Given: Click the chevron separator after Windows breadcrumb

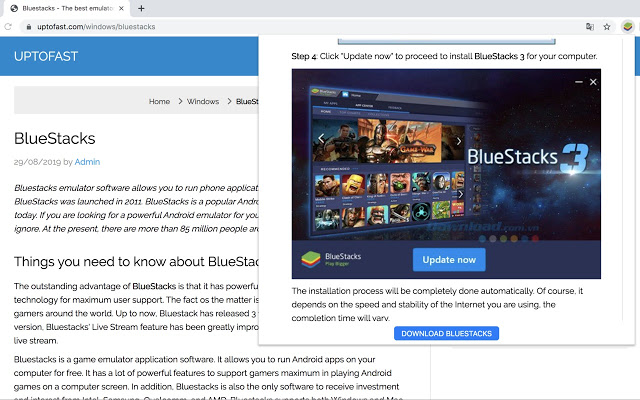Looking at the screenshot, I should point(229,101).
